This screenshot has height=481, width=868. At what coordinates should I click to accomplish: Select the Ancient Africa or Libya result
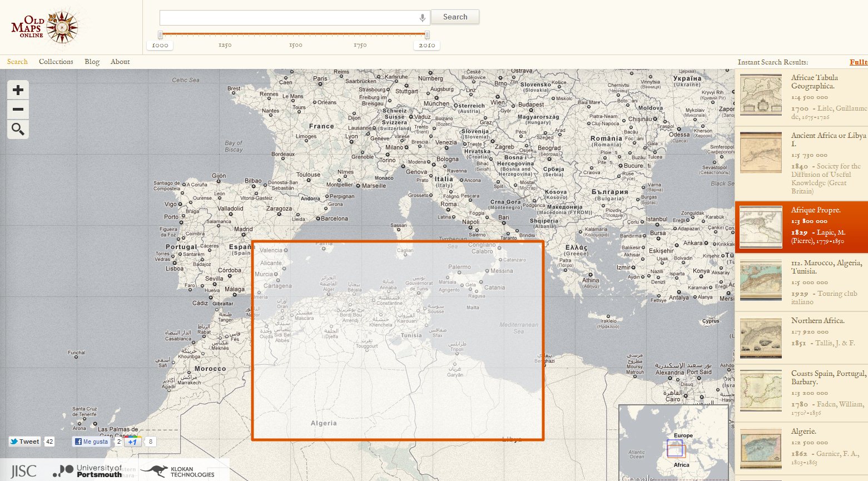(x=801, y=161)
